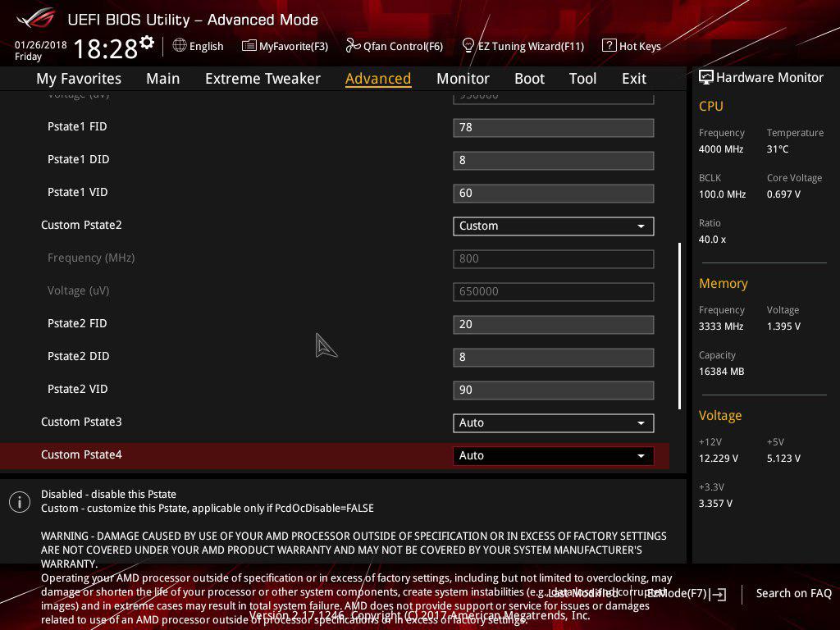This screenshot has width=840, height=630.
Task: Click the EZ Tuning Wizard bulb icon
Action: pyautogui.click(x=468, y=45)
